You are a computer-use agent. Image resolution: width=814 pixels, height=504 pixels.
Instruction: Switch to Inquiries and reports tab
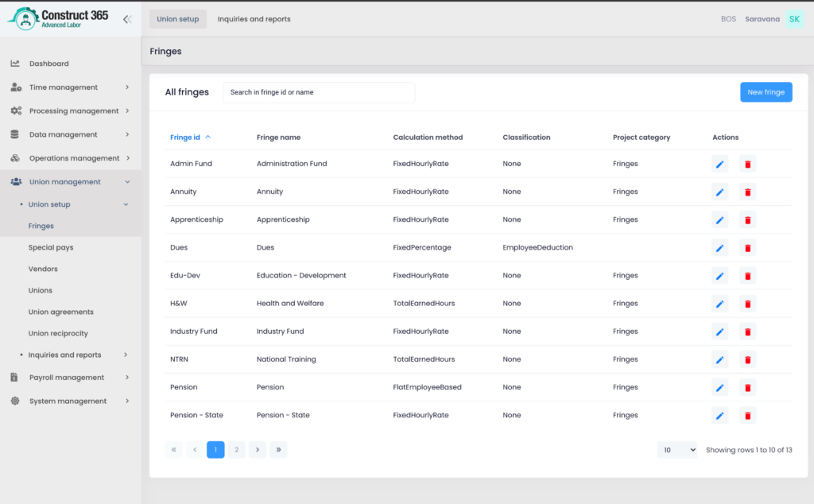[254, 19]
